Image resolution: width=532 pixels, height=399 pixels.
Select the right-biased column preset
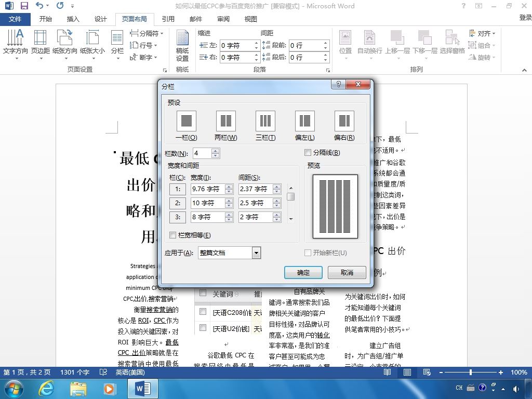tap(344, 121)
